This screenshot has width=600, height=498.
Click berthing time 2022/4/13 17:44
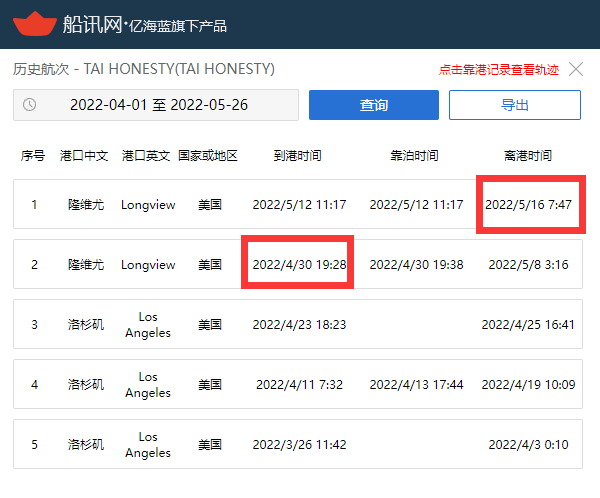click(x=416, y=384)
